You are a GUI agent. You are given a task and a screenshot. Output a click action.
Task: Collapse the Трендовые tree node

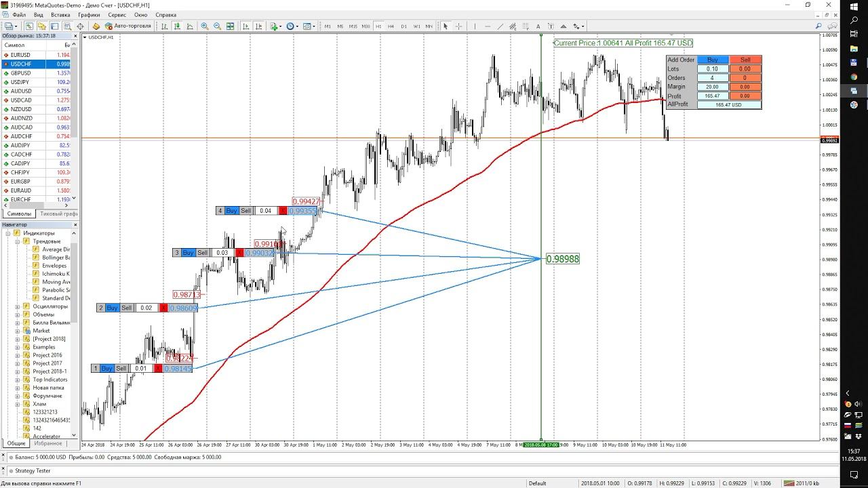tap(17, 241)
